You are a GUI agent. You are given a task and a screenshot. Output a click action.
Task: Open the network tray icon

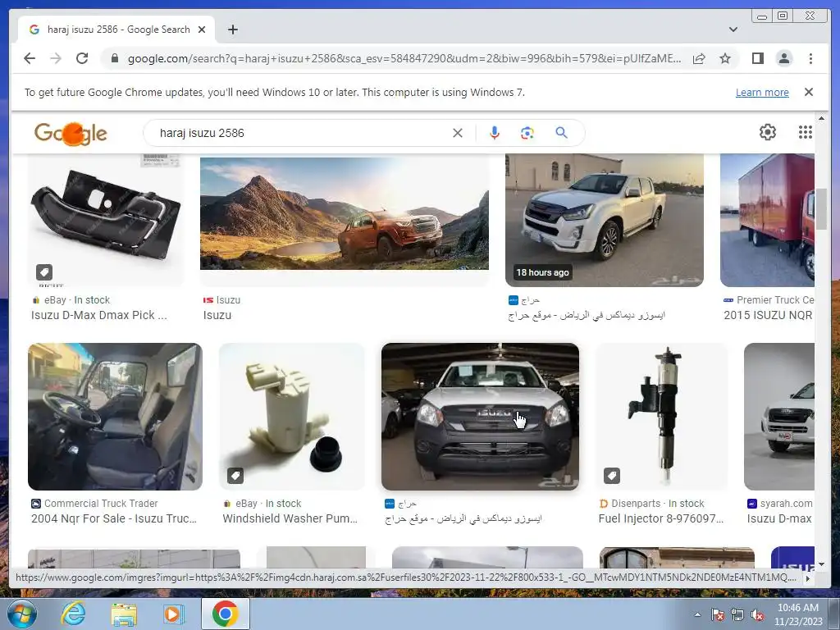[737, 614]
